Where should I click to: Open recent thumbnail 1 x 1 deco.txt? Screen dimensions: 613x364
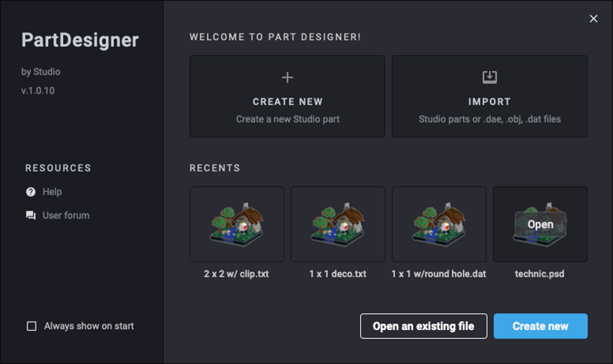[338, 224]
